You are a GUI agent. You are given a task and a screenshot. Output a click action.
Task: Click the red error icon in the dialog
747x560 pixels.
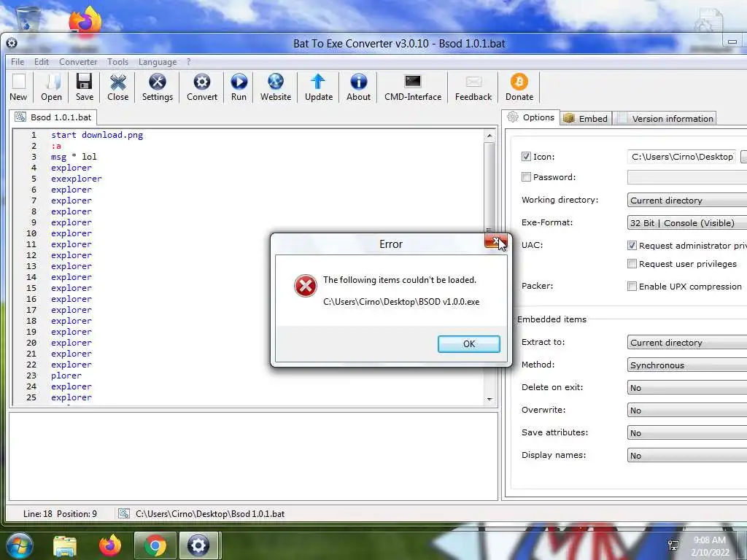[306, 286]
